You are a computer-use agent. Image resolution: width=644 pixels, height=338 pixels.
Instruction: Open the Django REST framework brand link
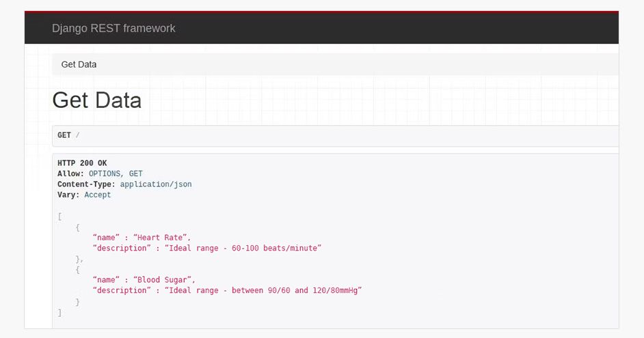point(113,28)
